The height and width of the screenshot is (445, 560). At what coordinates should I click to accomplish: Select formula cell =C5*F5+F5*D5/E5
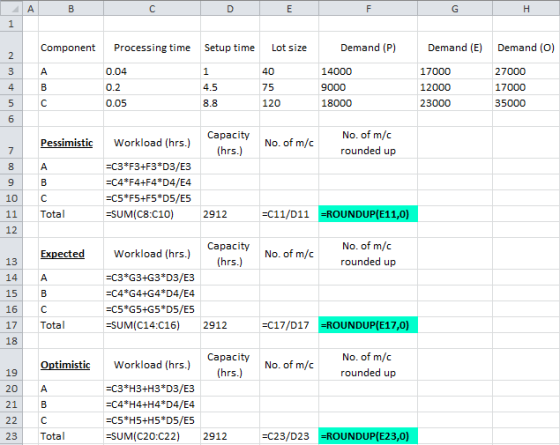click(152, 198)
